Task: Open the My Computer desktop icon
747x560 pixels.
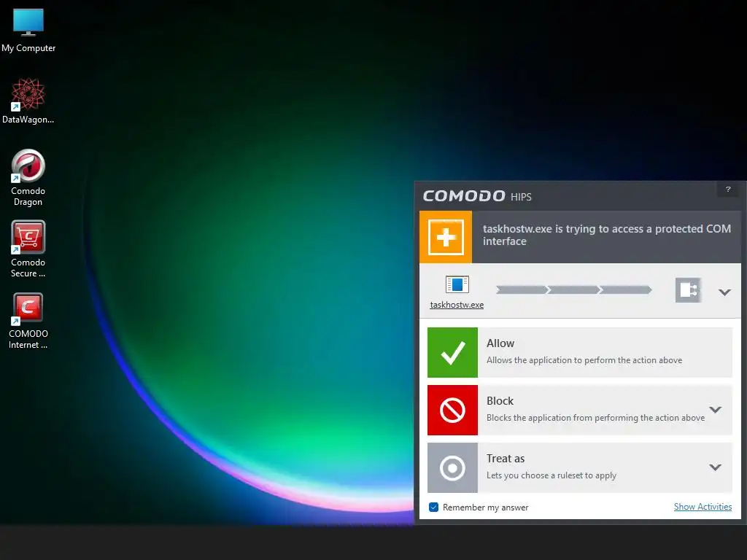Action: (x=28, y=30)
